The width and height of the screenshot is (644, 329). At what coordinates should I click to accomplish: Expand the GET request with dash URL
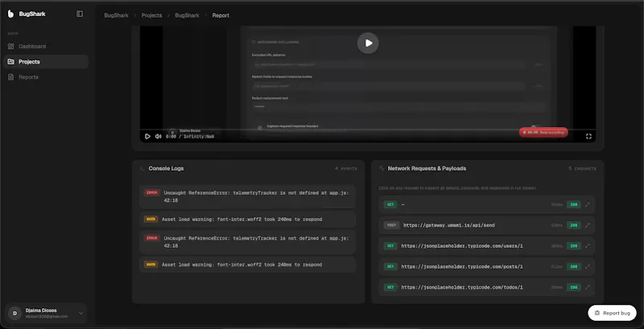click(x=588, y=204)
